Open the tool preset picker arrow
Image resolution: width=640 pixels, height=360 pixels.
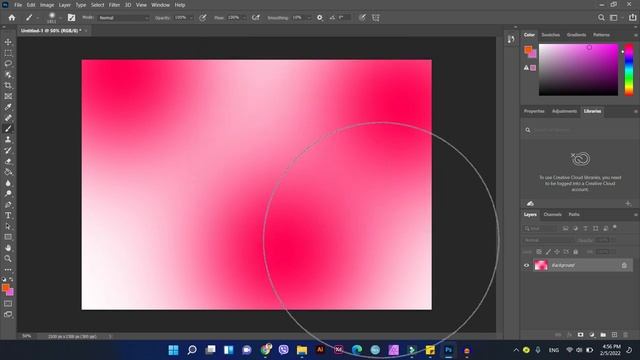tap(38, 18)
